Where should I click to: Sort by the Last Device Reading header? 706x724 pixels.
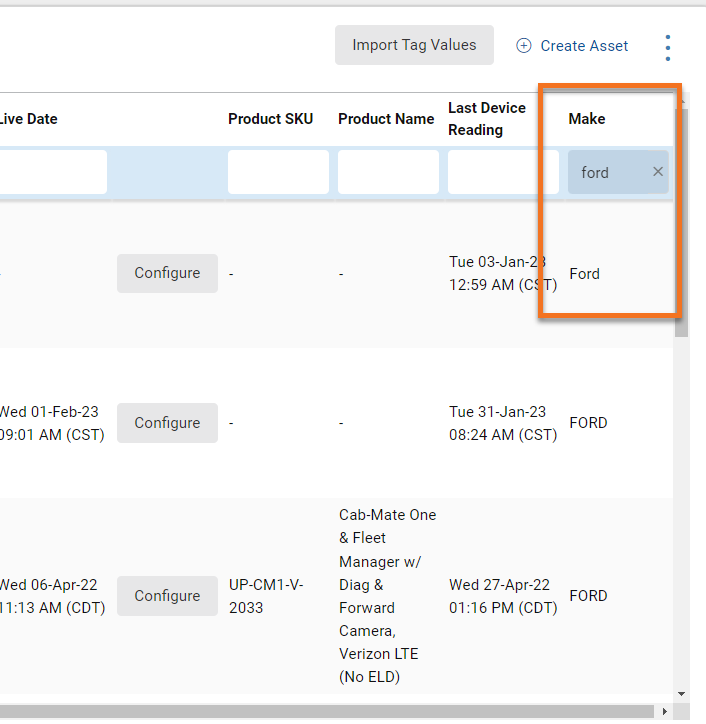coord(487,119)
